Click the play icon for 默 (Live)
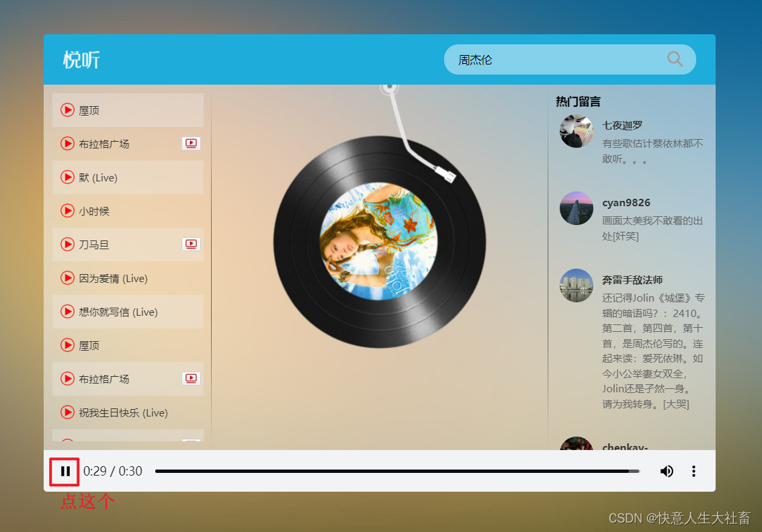Screen dimensions: 762x532 point(67,177)
